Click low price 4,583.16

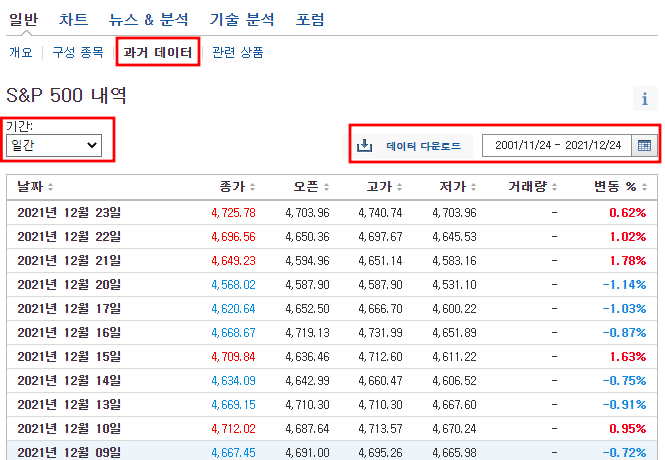[x=454, y=260]
